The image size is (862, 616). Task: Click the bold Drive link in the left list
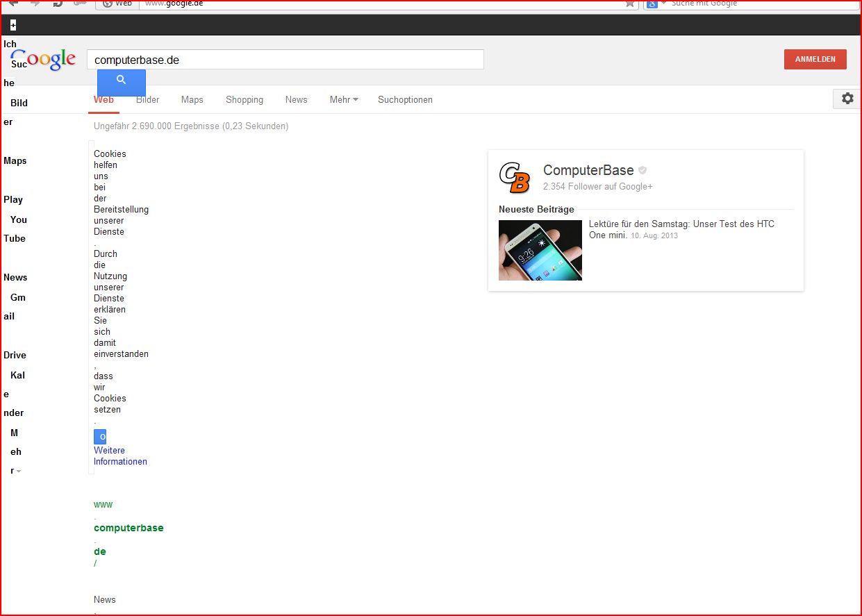15,355
